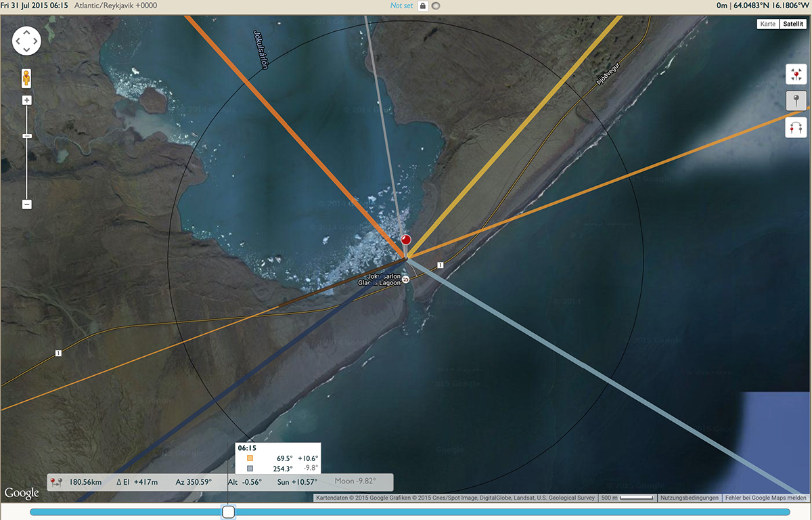This screenshot has width=812, height=520.
Task: Click coordinates '64.0483°N 16.1806°W'
Action: pyautogui.click(x=771, y=5)
